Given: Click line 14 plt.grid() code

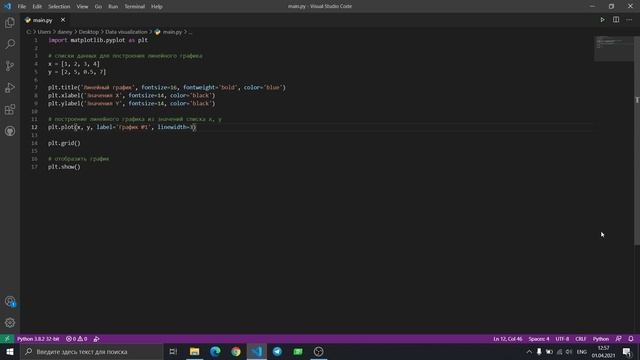Looking at the screenshot, I should coord(64,143).
